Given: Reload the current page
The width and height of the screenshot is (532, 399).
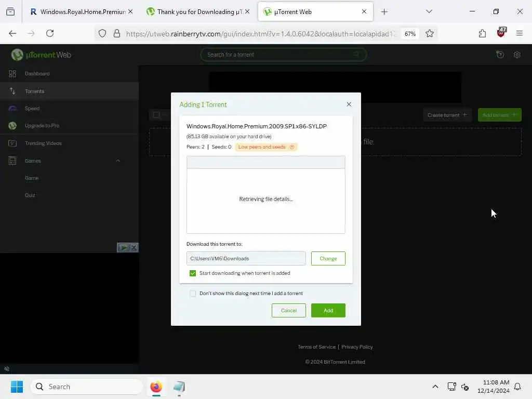Looking at the screenshot, I should click(x=50, y=33).
